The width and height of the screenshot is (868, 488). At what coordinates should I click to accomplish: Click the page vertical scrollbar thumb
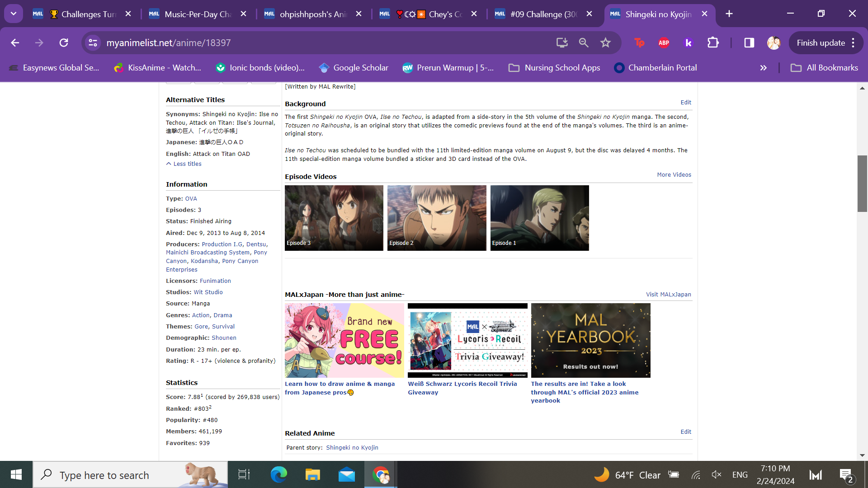tap(862, 183)
